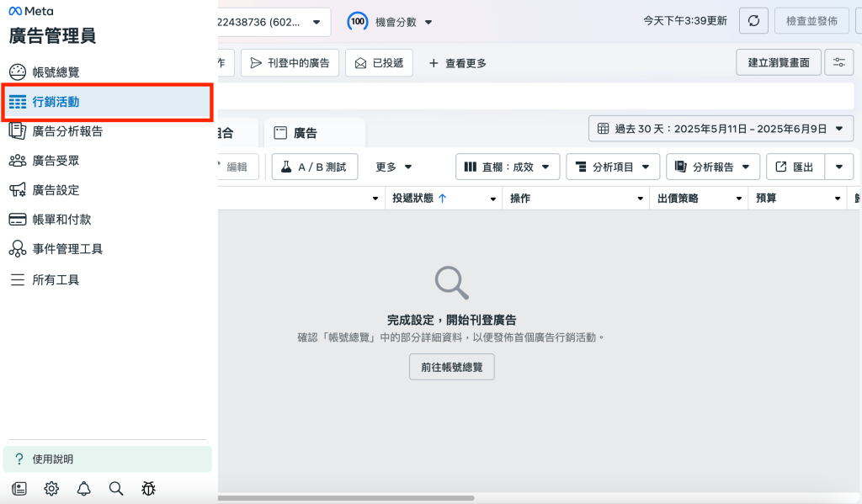Open the view customization sliders icon
The height and width of the screenshot is (504, 862).
click(838, 62)
